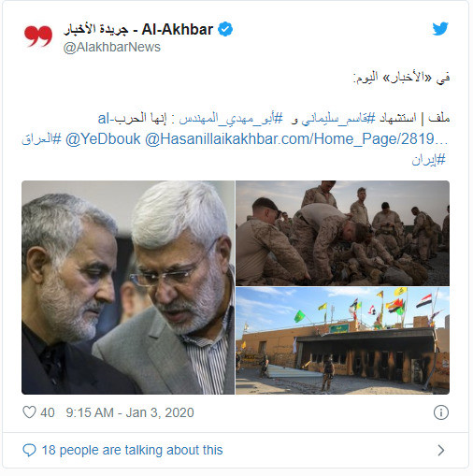This screenshot has height=476, width=473.
Task: Click the Twitter bird logo
Action: pos(440,29)
